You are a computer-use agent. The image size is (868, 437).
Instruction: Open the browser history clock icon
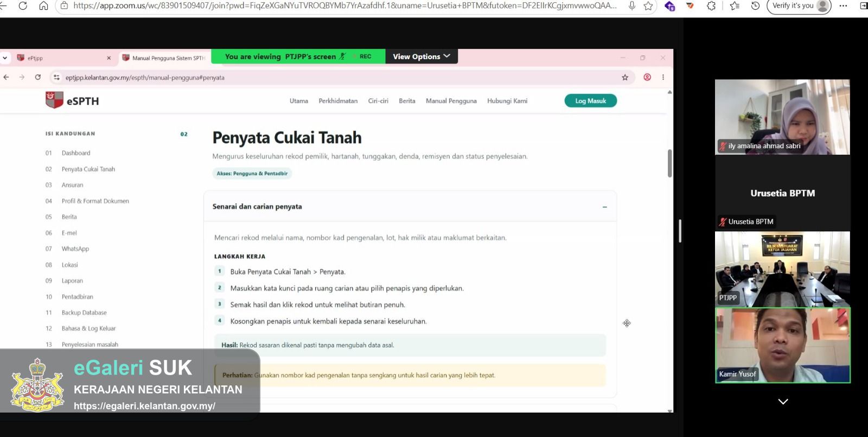click(755, 6)
